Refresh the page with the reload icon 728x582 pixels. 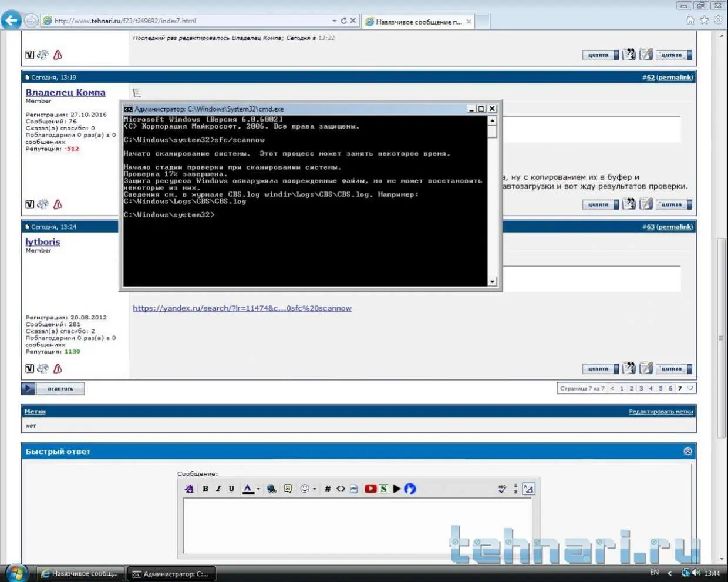(343, 21)
